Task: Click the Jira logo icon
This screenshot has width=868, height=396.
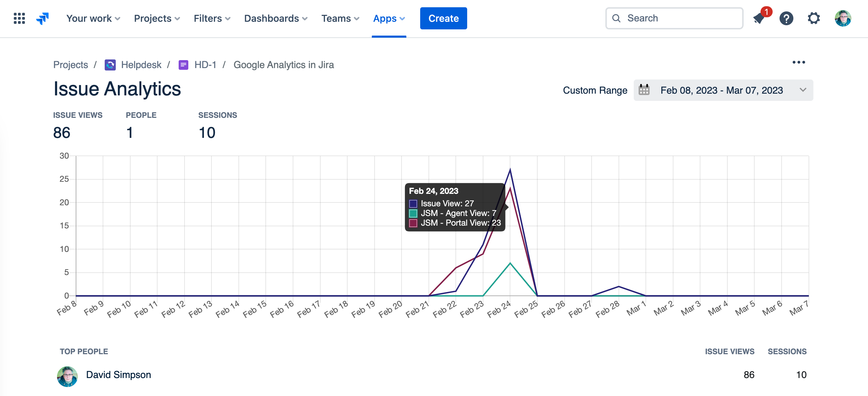Action: [43, 18]
